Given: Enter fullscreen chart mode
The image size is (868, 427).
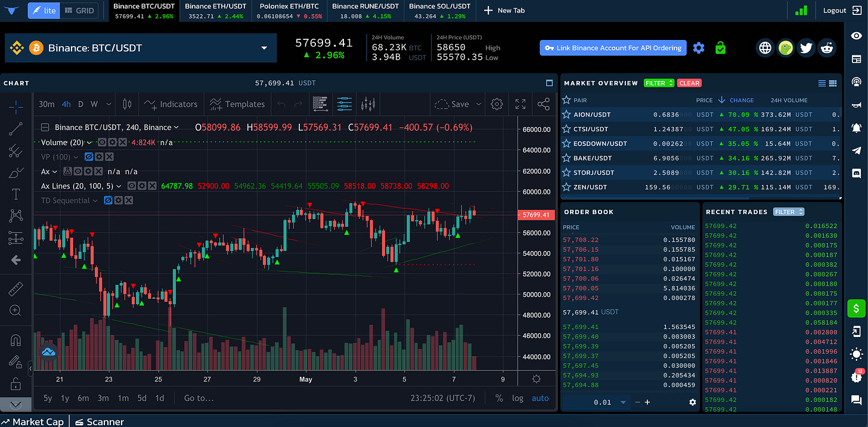Looking at the screenshot, I should pyautogui.click(x=520, y=104).
